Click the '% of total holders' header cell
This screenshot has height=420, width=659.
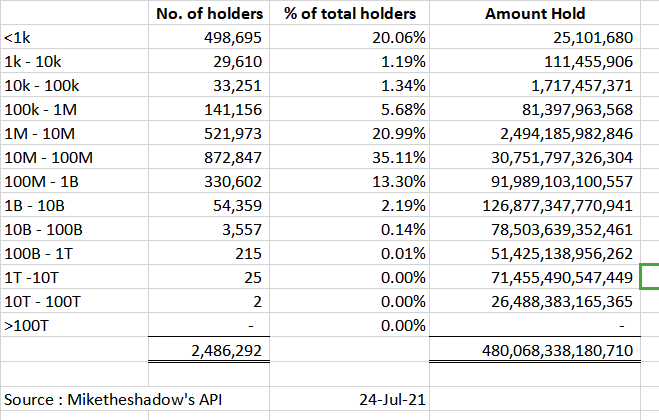click(349, 13)
